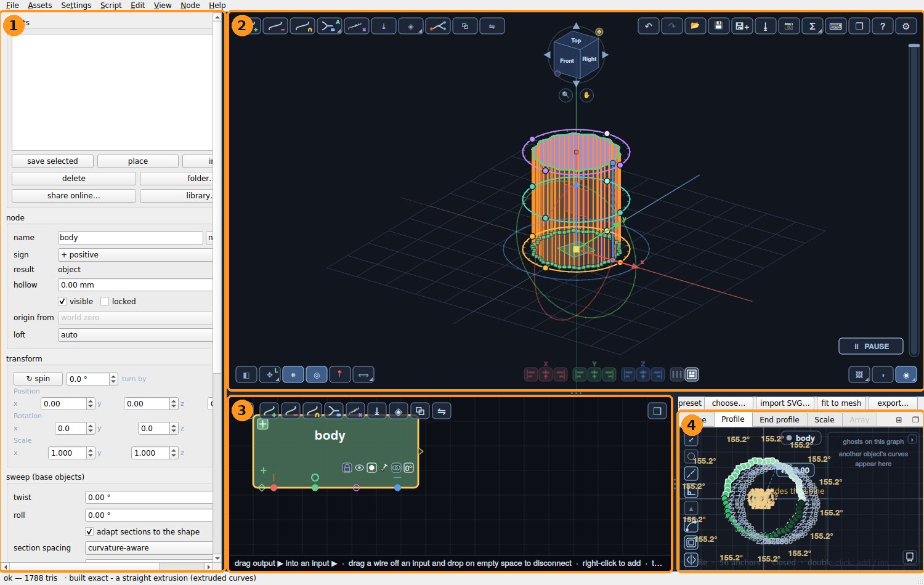Open the section spacing curvature-aware dropdown
The image size is (924, 585).
149,548
